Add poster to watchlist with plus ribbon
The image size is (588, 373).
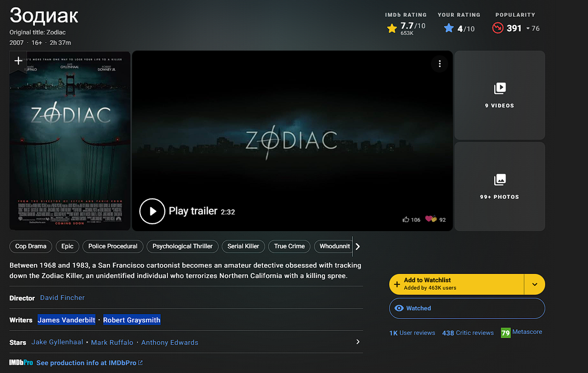[x=18, y=61]
